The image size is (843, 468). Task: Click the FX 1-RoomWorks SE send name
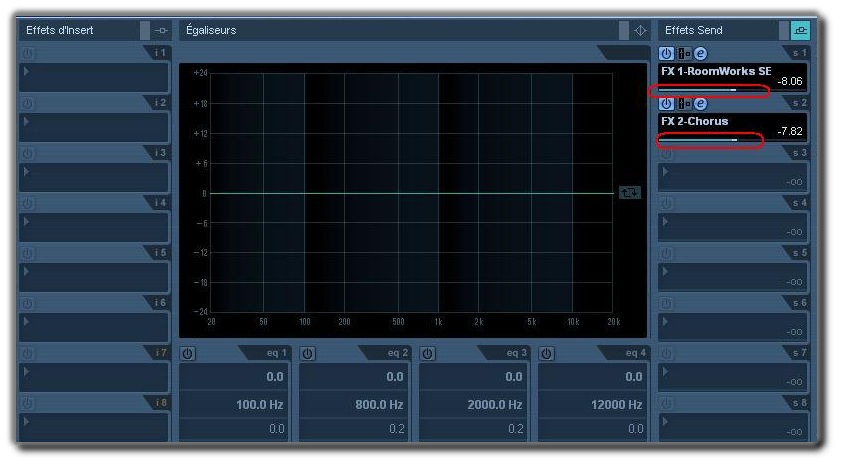[x=715, y=71]
